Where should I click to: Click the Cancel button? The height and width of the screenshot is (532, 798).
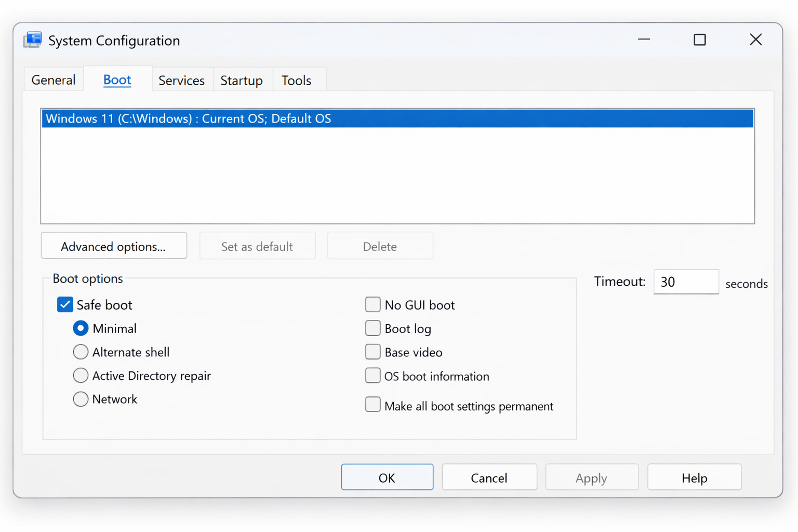coord(489,477)
